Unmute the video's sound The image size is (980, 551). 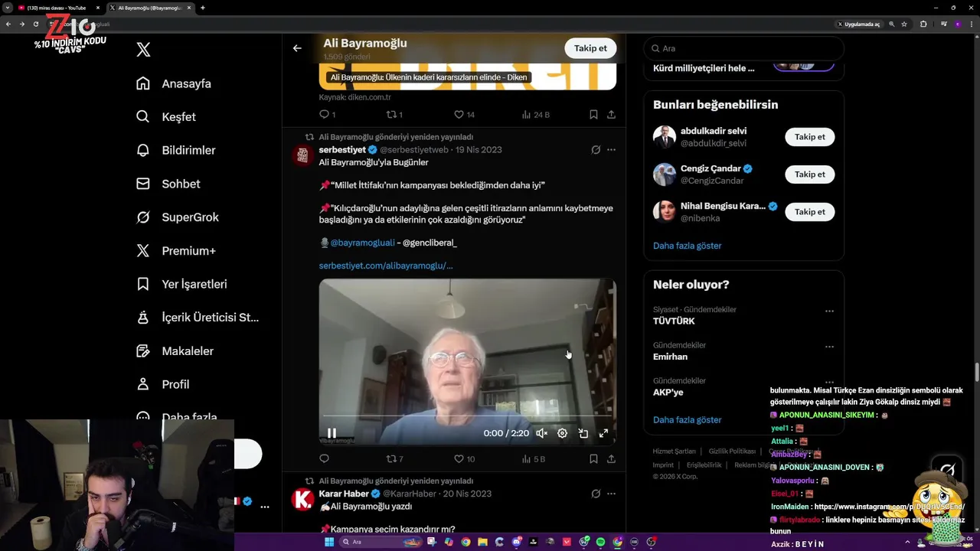(x=541, y=433)
